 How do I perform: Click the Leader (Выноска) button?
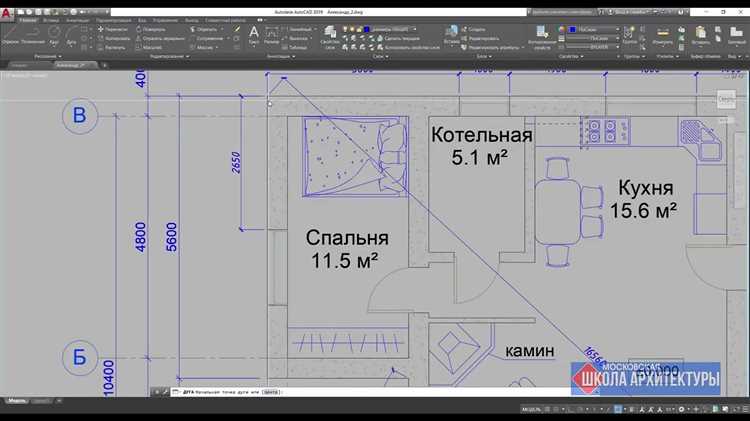(297, 38)
